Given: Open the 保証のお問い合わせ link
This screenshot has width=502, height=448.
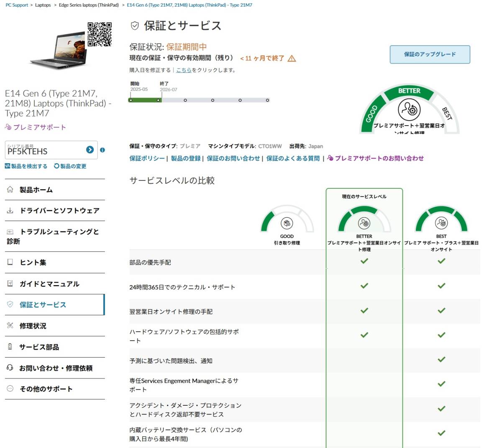Looking at the screenshot, I should tap(233, 158).
